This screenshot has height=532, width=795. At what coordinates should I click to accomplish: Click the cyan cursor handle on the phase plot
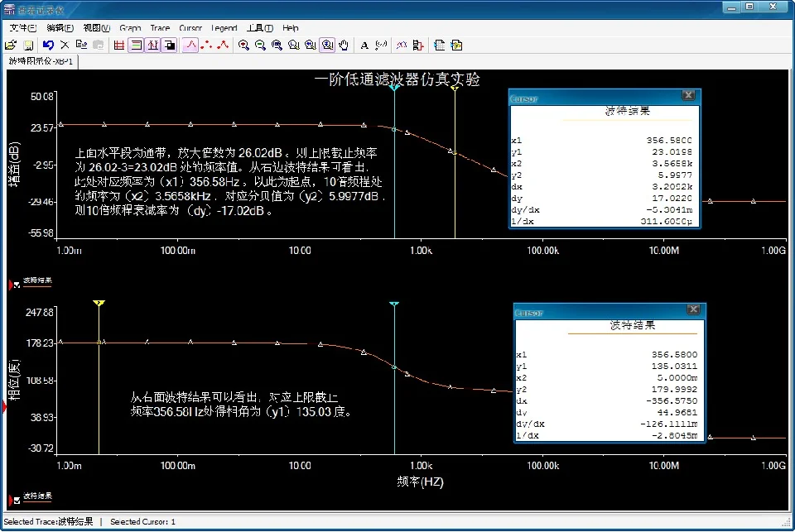coord(394,304)
